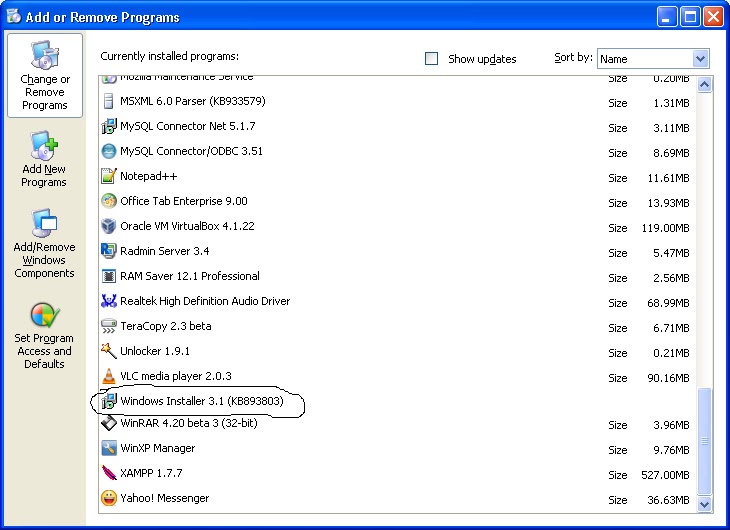The height and width of the screenshot is (530, 730).
Task: Click the XAMPP 1.7.7 feather icon
Action: click(x=108, y=473)
